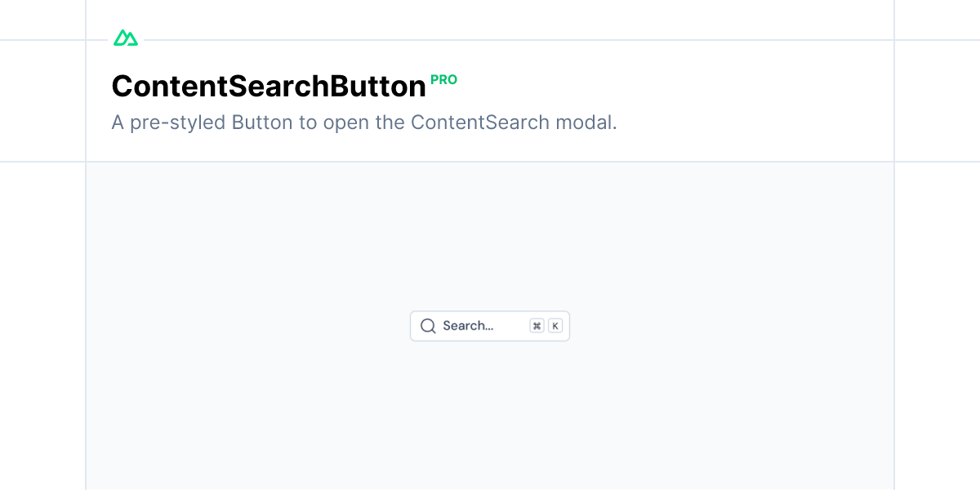Click the word "pre-styled" in the description
Viewport: 980px width, 490px height.
click(x=178, y=123)
